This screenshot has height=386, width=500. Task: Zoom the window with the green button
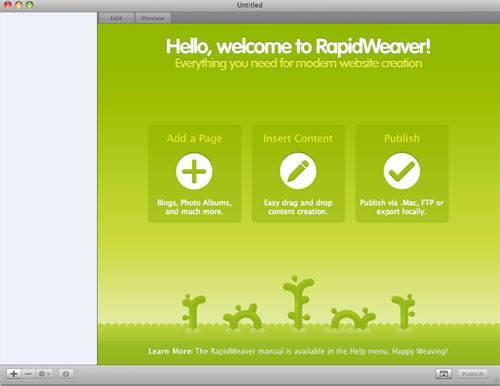30,5
